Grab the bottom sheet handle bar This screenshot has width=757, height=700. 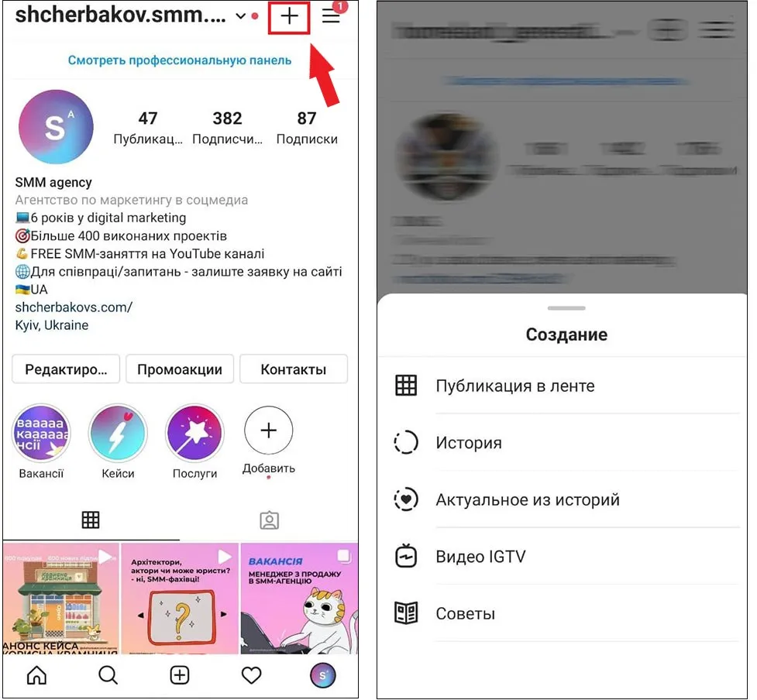[x=566, y=307]
